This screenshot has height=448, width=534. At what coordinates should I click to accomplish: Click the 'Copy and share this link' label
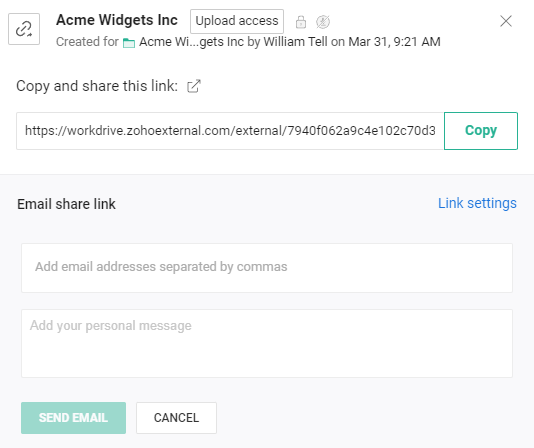(x=97, y=86)
